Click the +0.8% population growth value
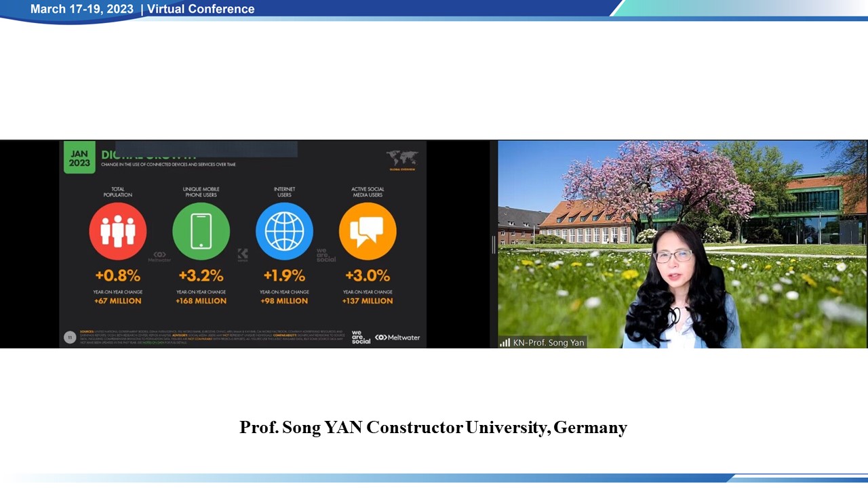Screen dimensions: 868x488 [118, 276]
